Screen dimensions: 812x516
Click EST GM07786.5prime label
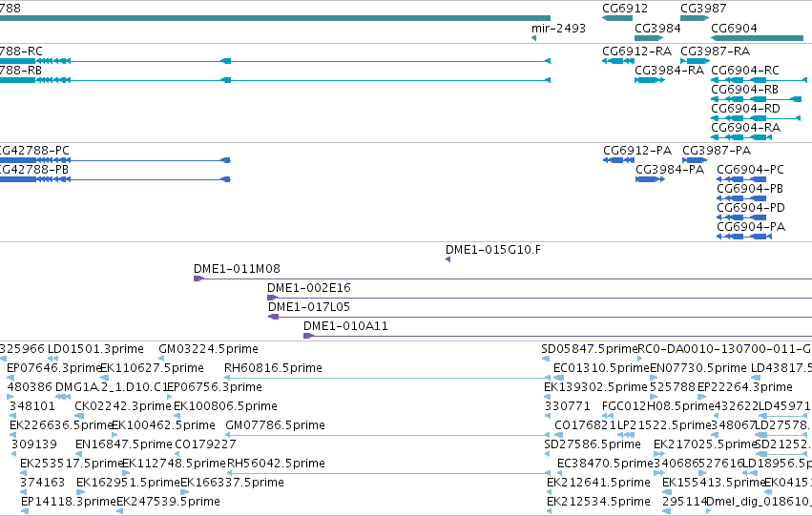(275, 426)
